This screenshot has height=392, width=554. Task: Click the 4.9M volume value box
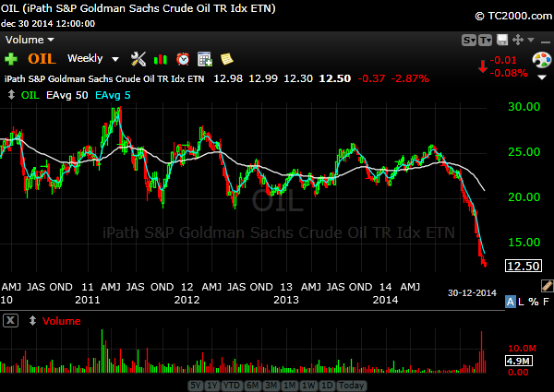pos(519,361)
